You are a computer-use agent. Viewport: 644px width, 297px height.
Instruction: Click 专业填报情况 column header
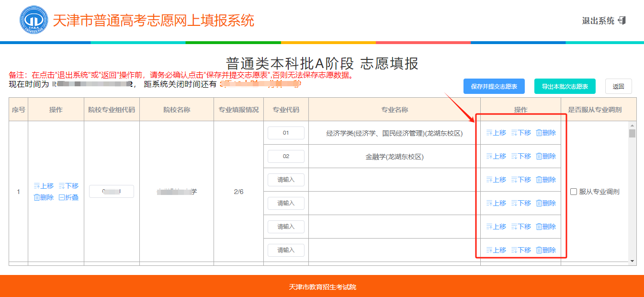tap(239, 110)
